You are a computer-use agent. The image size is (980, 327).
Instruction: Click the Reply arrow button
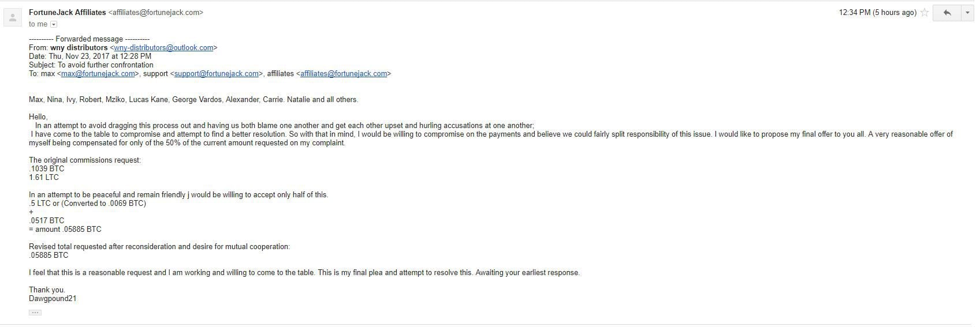tap(947, 13)
